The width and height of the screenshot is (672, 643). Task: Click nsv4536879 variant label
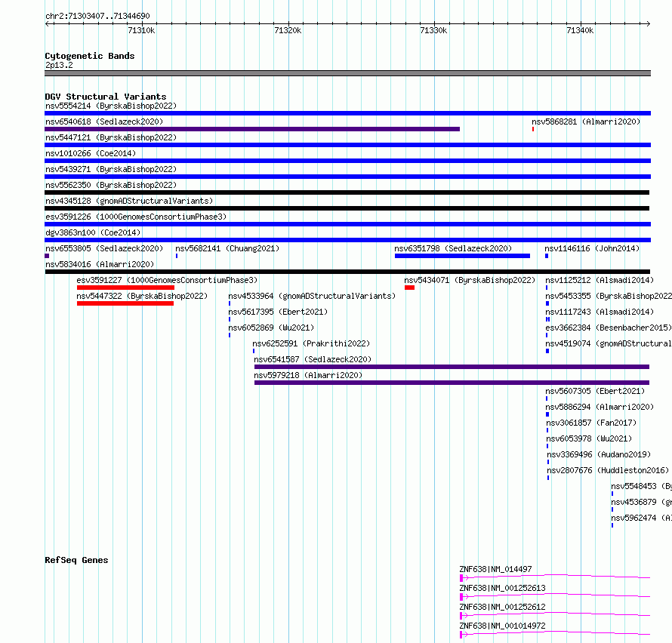641,502
